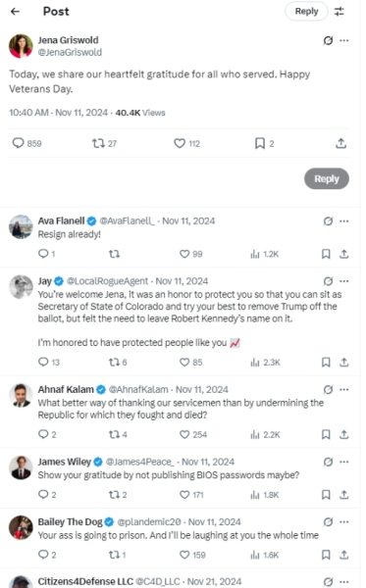This screenshot has width=366, height=588.
Task: Open James Wiley's profile picture
Action: (x=21, y=467)
